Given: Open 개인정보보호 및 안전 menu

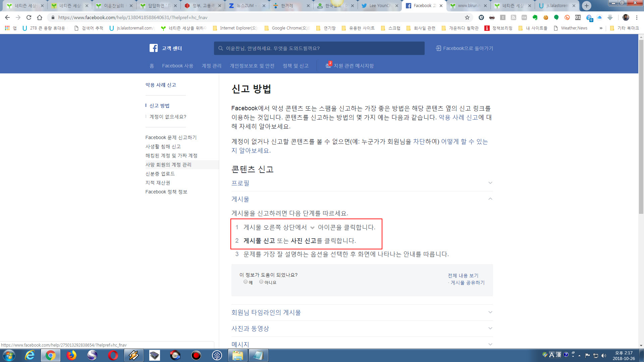Looking at the screenshot, I should point(252,66).
